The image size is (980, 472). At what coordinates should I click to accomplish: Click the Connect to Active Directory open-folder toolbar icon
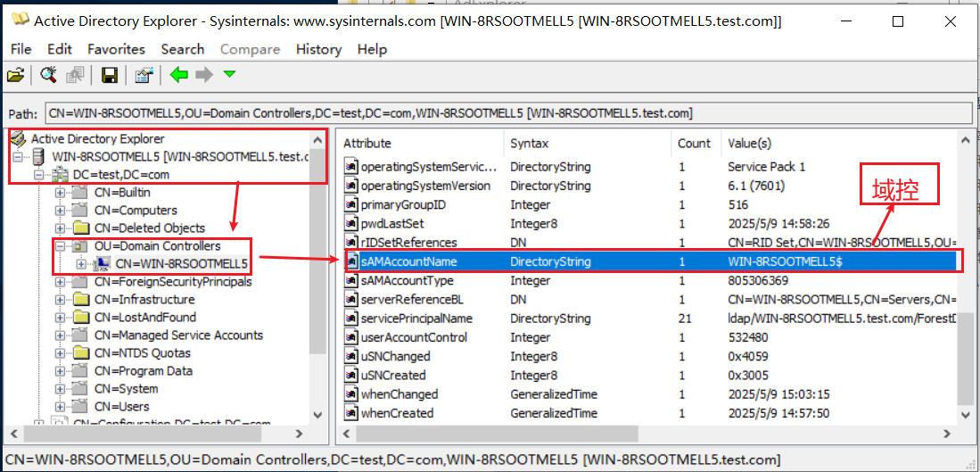point(15,76)
